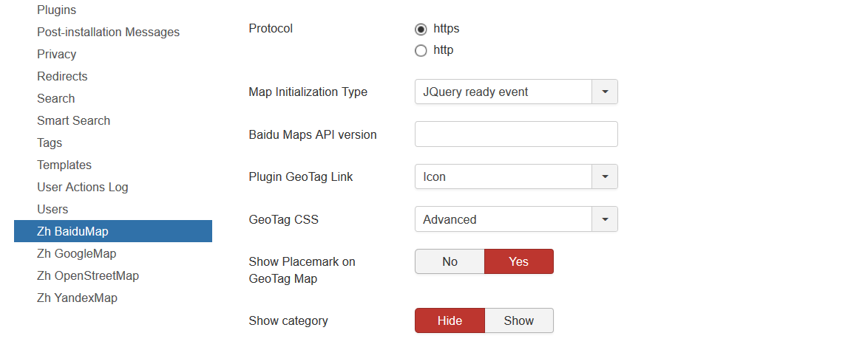Open the GeoTag CSS dropdown
868x350 pixels.
tap(515, 219)
